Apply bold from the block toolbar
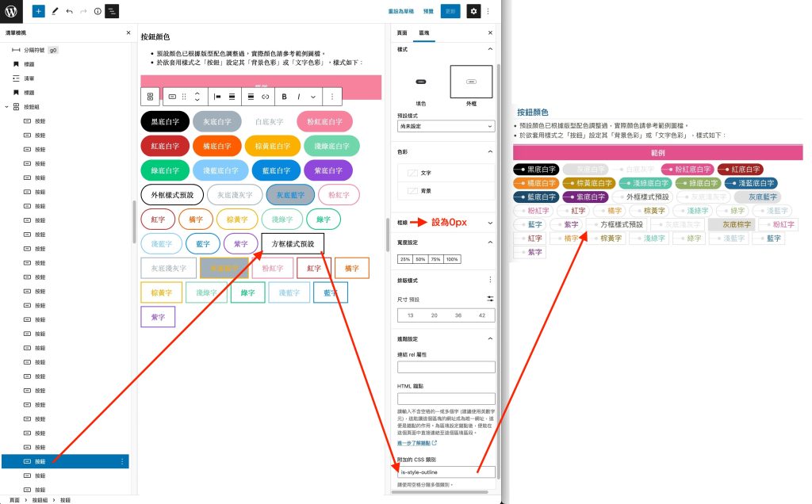812x504 pixels. coord(284,97)
